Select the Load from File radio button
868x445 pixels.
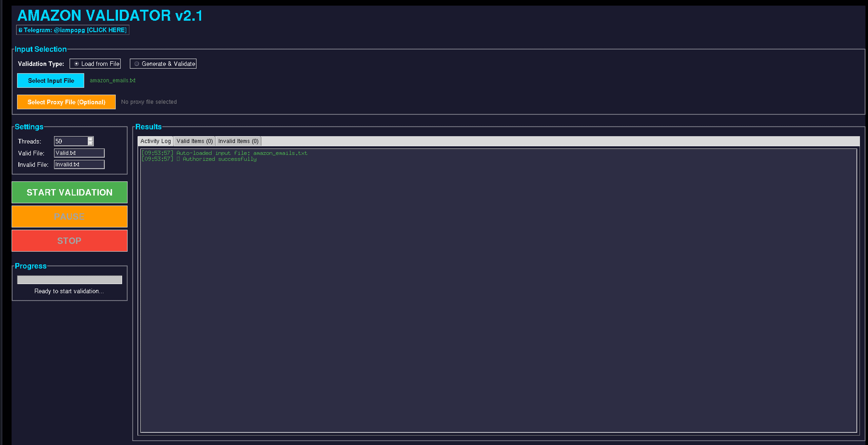[x=95, y=64]
